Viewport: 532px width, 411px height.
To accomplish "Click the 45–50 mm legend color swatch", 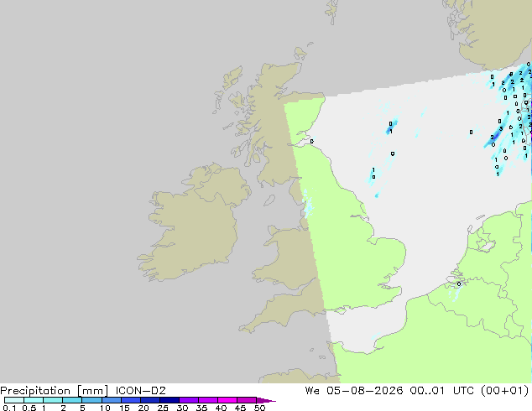I will coord(247,400).
